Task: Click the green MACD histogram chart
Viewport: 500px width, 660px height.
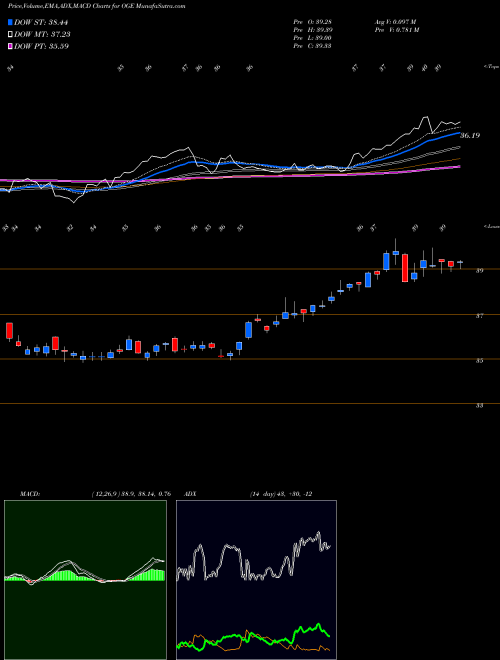Action: click(85, 580)
